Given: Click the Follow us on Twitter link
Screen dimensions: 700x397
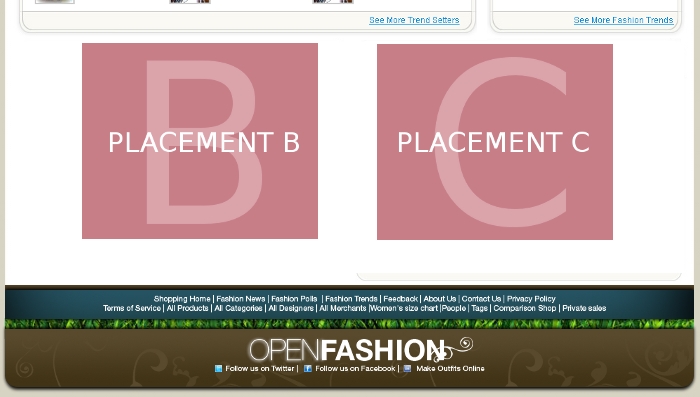Looking at the screenshot, I should coord(260,368).
